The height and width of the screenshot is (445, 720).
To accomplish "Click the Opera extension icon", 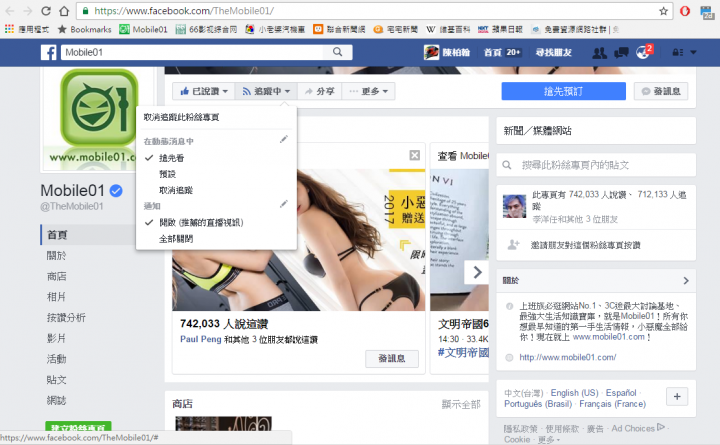I will pos(685,11).
